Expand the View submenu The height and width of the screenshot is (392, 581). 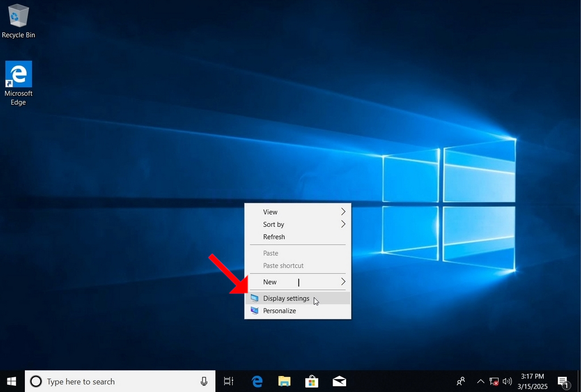click(x=298, y=212)
